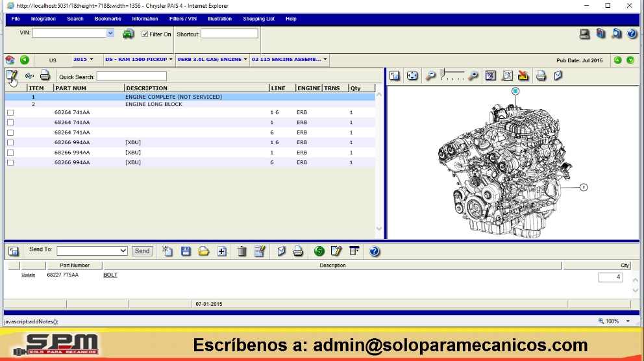Open shopping list help question icon
The image size is (644, 361).
pos(374,251)
